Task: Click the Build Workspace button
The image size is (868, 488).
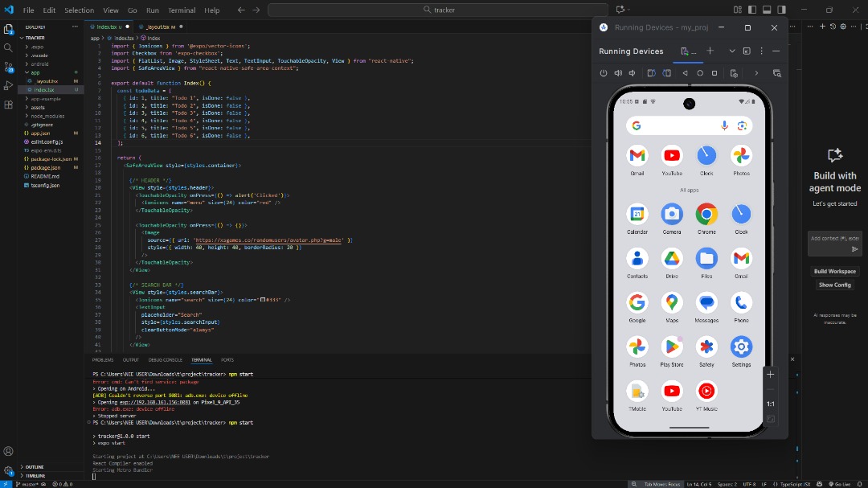Action: tap(835, 272)
